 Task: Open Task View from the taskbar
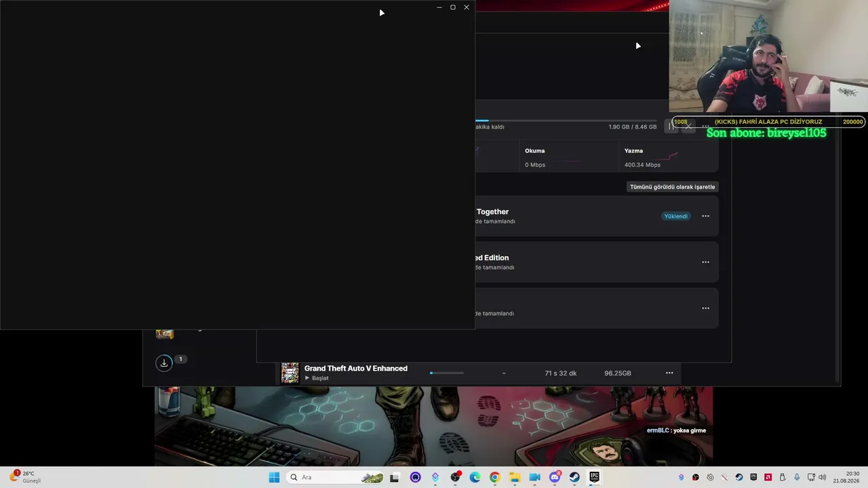[395, 477]
